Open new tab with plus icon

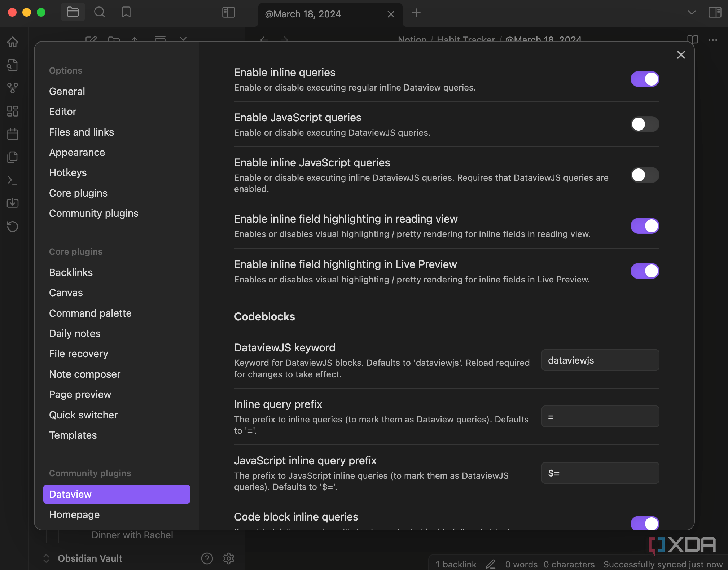point(416,13)
